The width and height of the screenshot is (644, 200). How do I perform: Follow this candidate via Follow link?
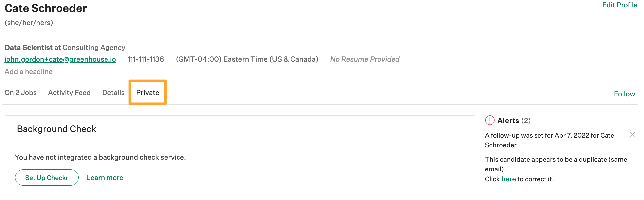[624, 94]
